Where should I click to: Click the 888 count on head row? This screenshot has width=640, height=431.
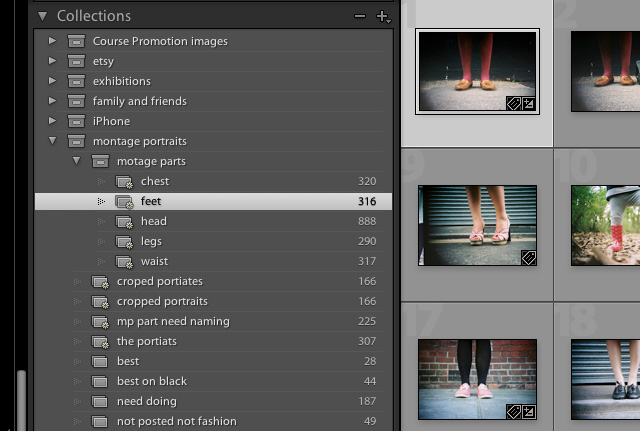click(367, 221)
